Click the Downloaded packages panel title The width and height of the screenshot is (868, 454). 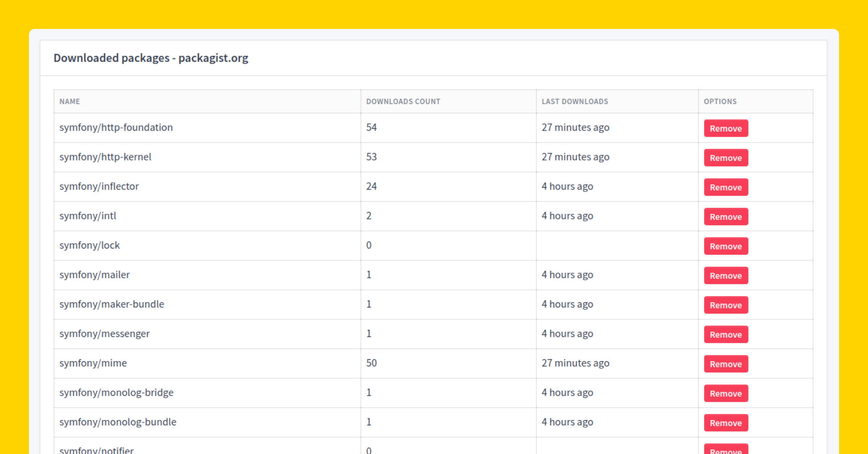coord(151,58)
